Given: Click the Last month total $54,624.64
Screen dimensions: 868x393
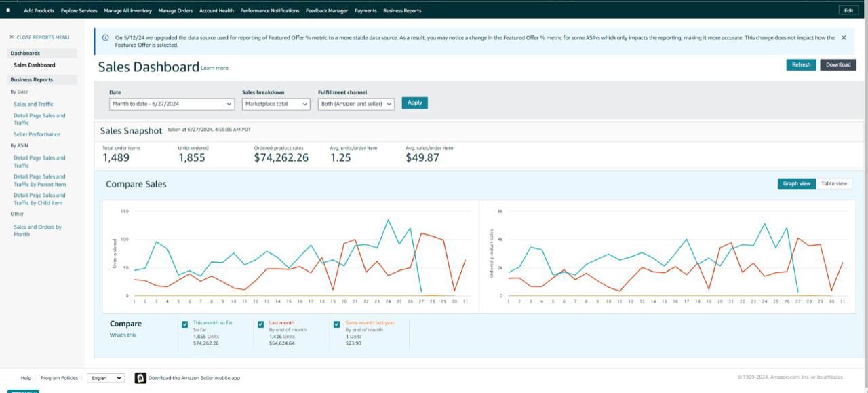Looking at the screenshot, I should (282, 343).
